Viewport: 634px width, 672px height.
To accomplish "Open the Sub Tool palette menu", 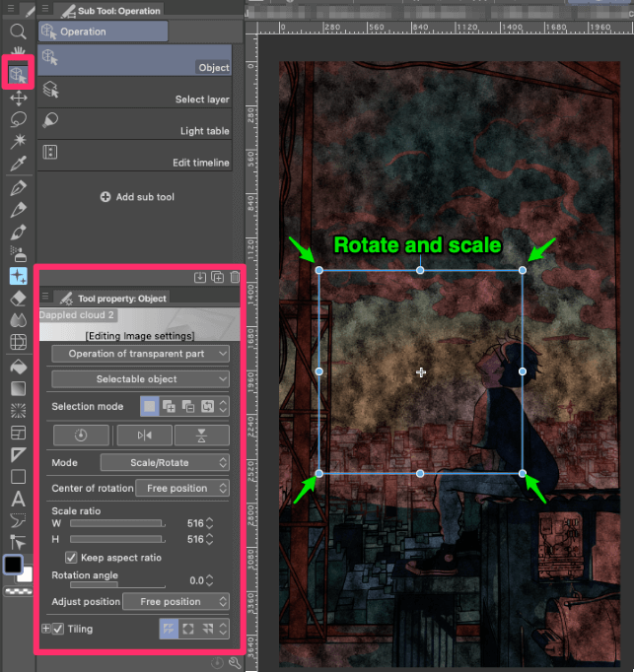I will click(45, 8).
